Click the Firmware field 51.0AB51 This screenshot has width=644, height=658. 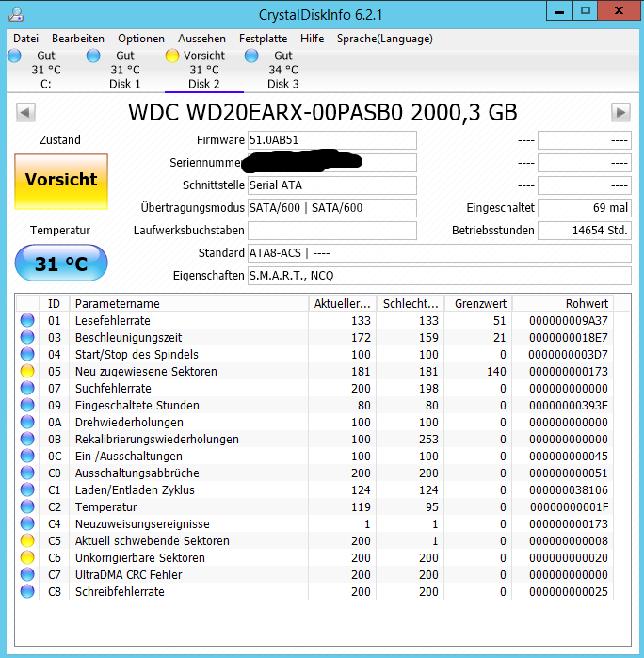[x=332, y=140]
